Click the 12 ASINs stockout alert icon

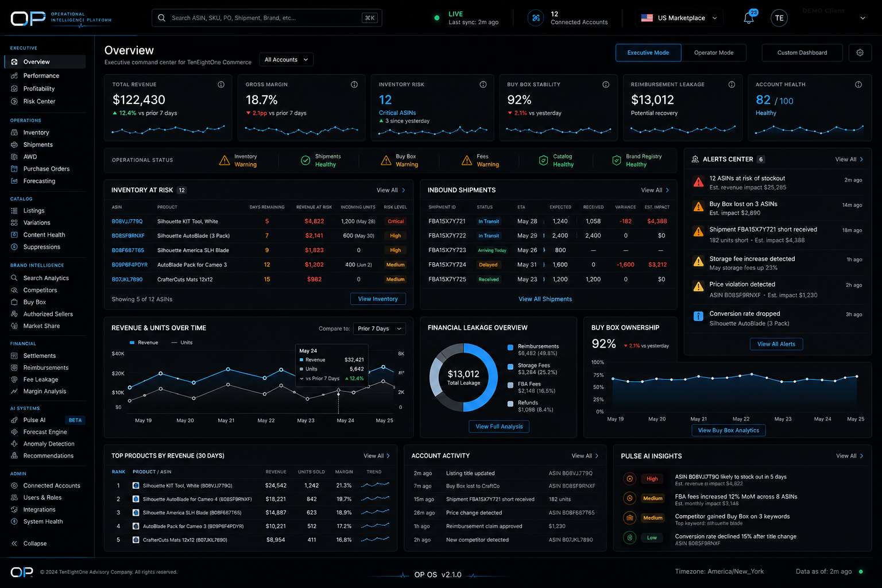(x=698, y=183)
